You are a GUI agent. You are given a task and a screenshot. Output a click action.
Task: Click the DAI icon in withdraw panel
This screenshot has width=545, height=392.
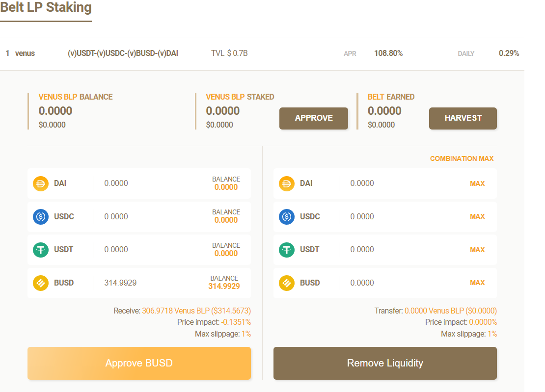(x=287, y=183)
